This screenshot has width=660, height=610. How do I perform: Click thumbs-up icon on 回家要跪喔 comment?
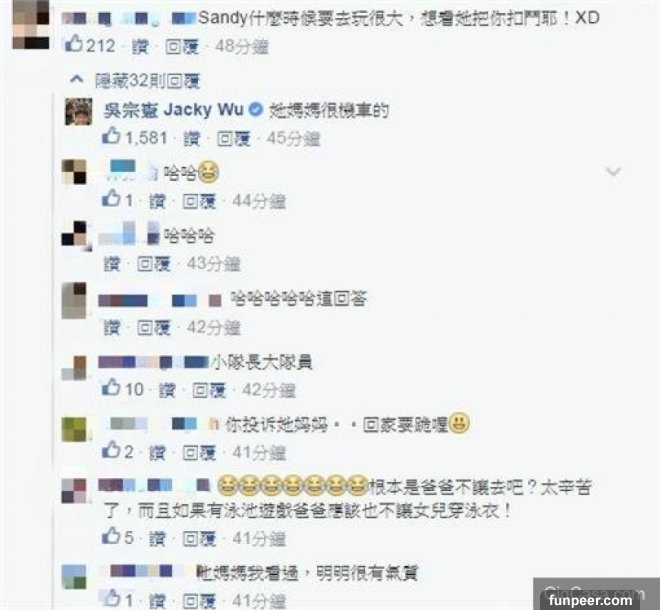pos(111,450)
